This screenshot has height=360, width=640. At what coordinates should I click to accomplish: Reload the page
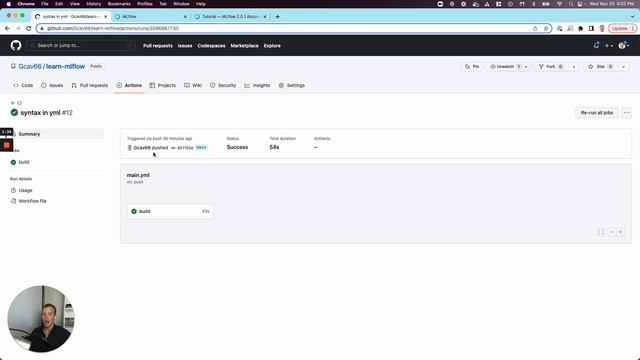[x=29, y=28]
